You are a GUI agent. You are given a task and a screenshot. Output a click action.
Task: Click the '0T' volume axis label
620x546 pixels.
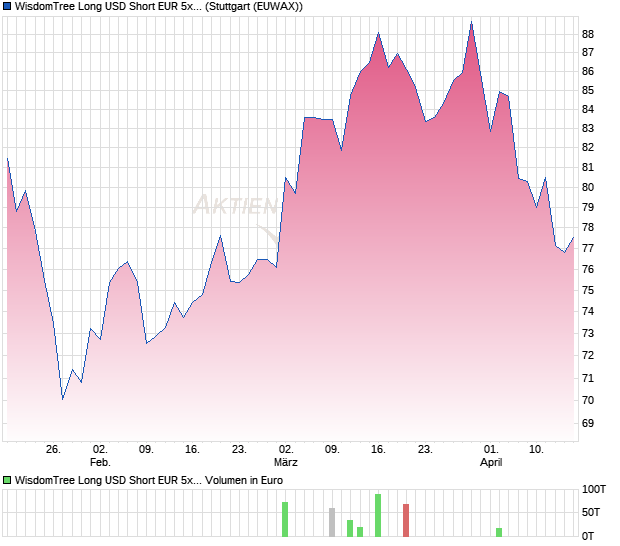pos(588,537)
